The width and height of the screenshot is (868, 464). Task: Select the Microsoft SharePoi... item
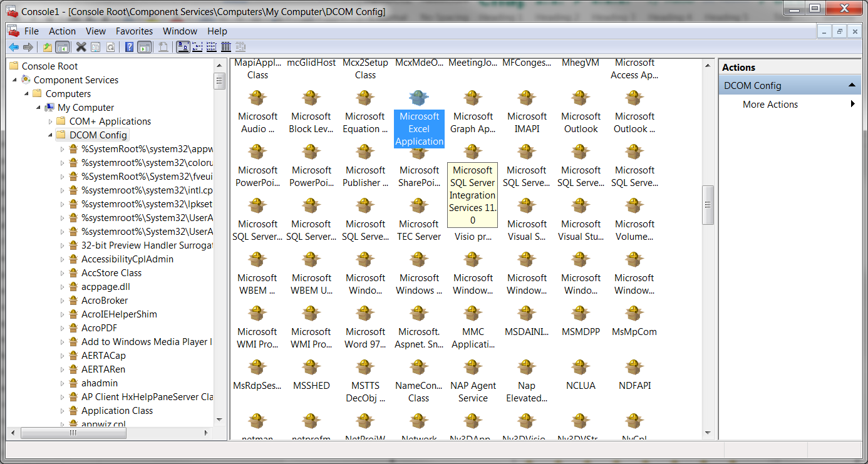[419, 165]
